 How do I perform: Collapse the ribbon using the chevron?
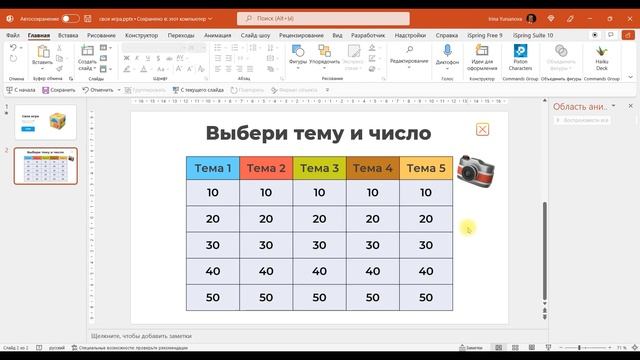click(631, 77)
